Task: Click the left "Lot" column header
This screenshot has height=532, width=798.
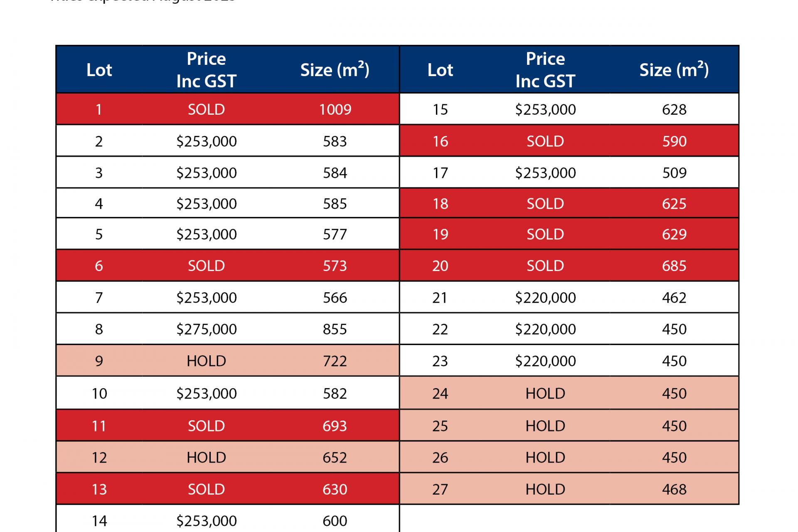Action: point(99,70)
